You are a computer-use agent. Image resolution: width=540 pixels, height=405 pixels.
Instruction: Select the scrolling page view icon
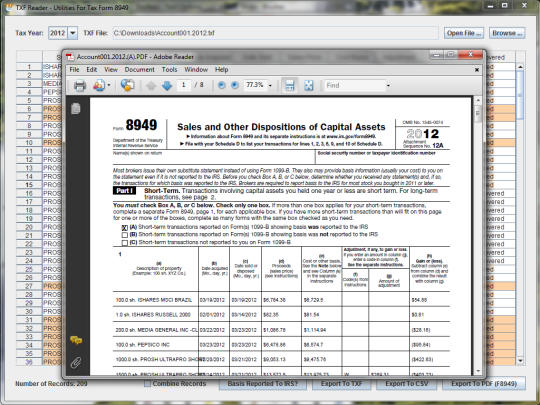pos(289,85)
